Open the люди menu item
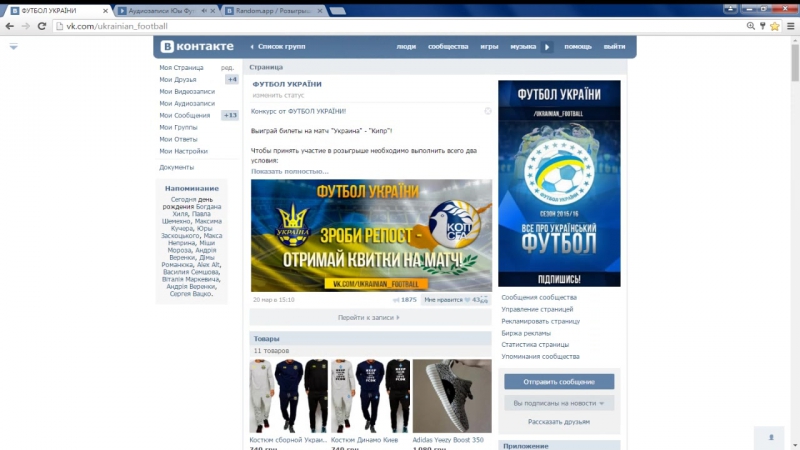The image size is (800, 450). [406, 46]
